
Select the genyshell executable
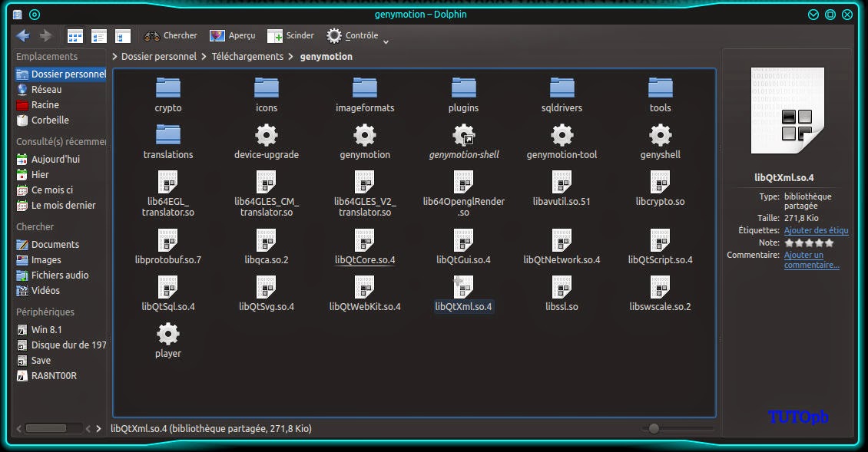click(x=661, y=142)
